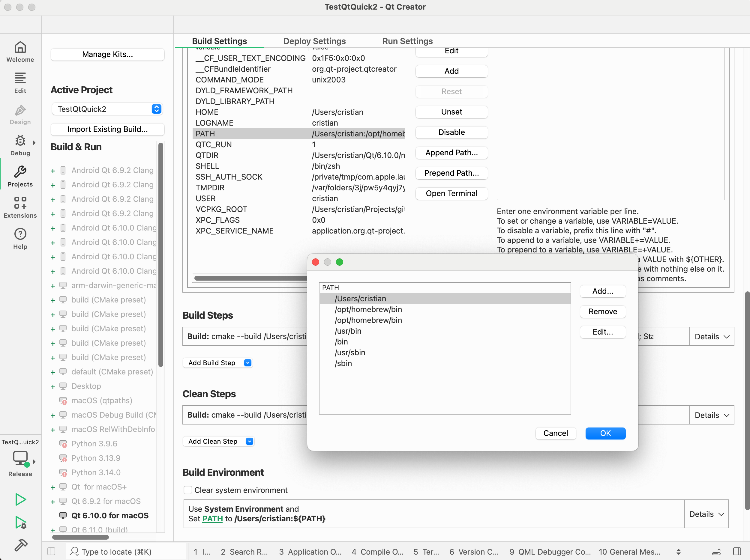Enable Clear system environment checkbox
Viewport: 750px width, 560px height.
tap(187, 490)
